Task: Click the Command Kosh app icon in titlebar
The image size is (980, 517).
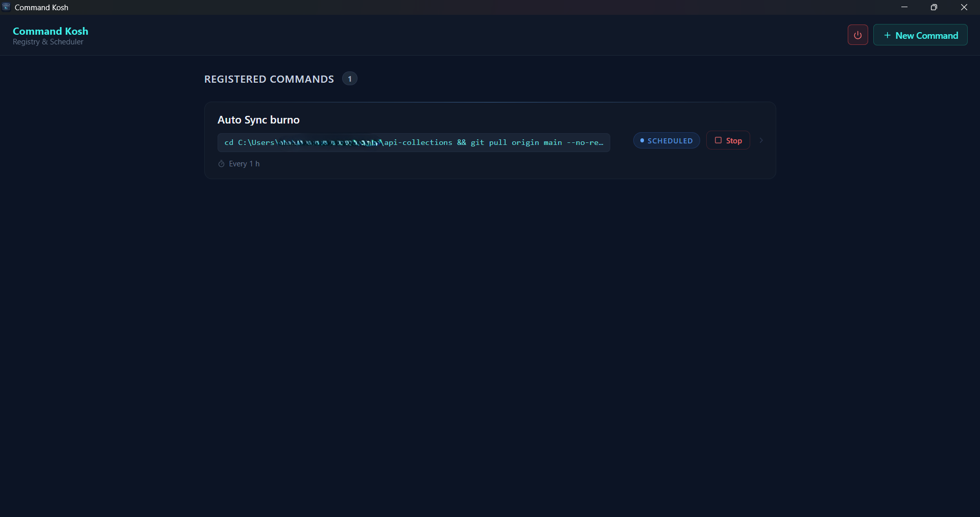Action: point(6,7)
